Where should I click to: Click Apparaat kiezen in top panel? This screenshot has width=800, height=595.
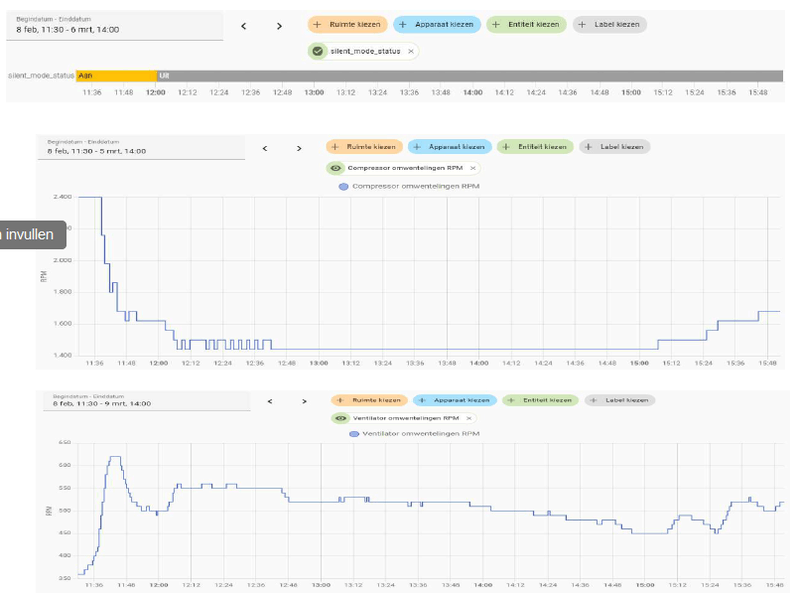[437, 24]
